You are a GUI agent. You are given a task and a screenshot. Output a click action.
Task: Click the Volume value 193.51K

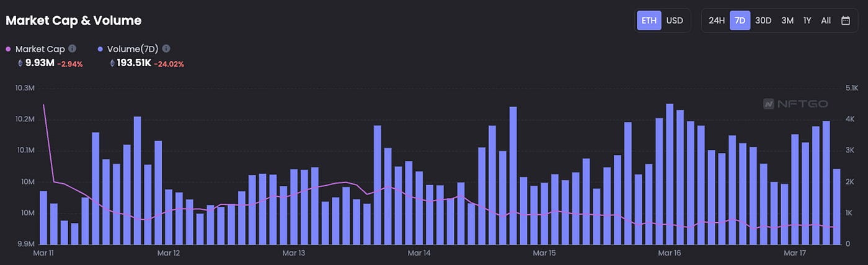coord(134,63)
